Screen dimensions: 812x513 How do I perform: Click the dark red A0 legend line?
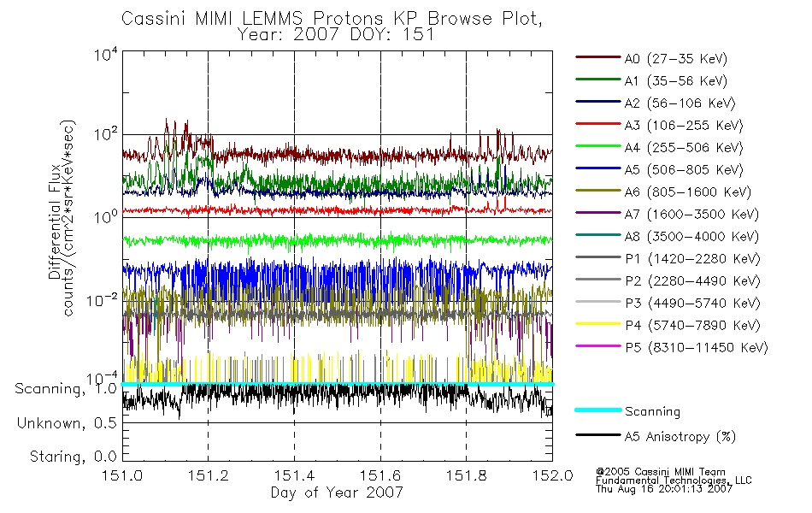click(x=597, y=57)
